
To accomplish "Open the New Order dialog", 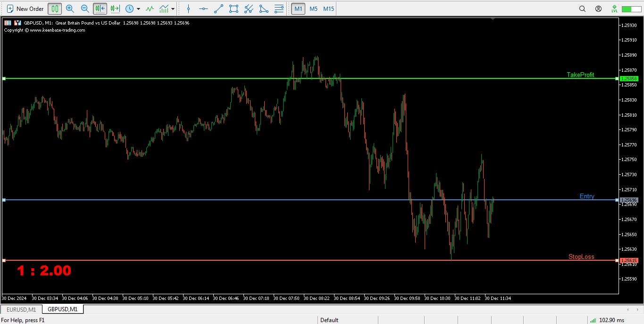I will coord(25,9).
